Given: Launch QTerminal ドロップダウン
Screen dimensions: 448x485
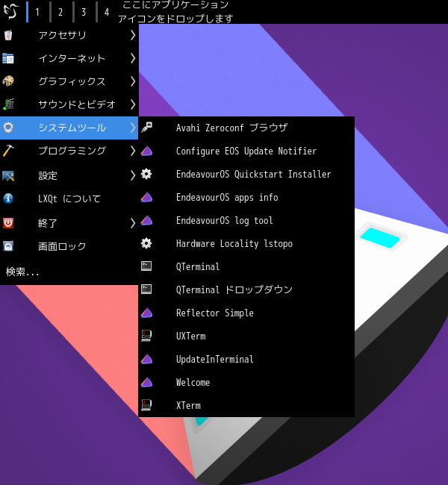Looking at the screenshot, I should [246, 290].
